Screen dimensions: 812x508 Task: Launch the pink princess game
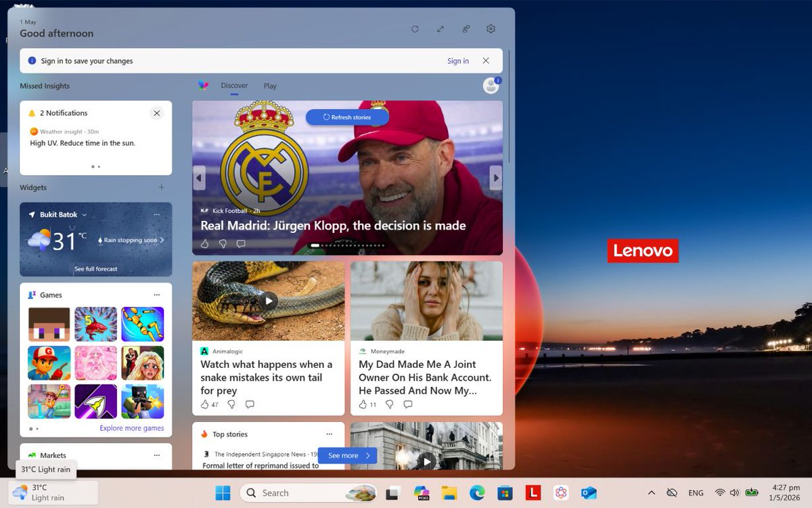tap(96, 363)
